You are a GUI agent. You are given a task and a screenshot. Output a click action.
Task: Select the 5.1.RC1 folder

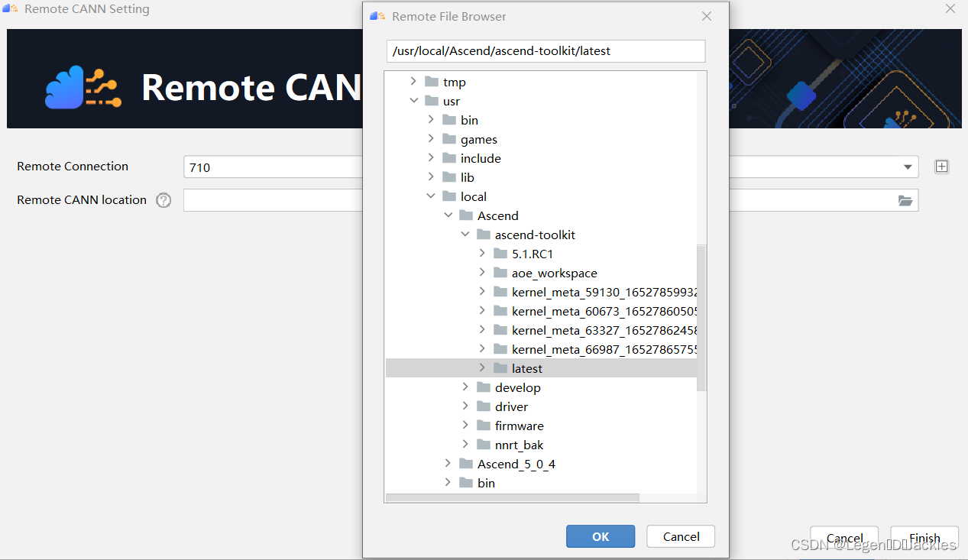(533, 254)
